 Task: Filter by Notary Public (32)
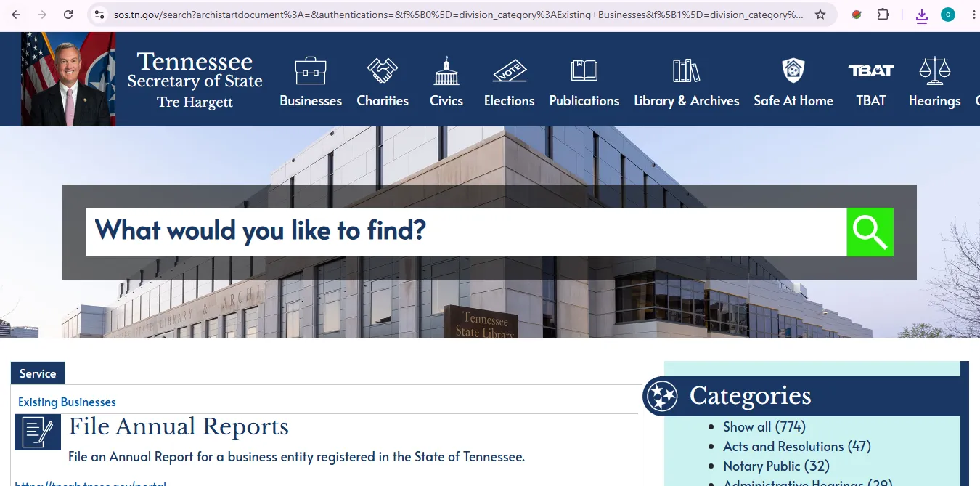pos(776,466)
